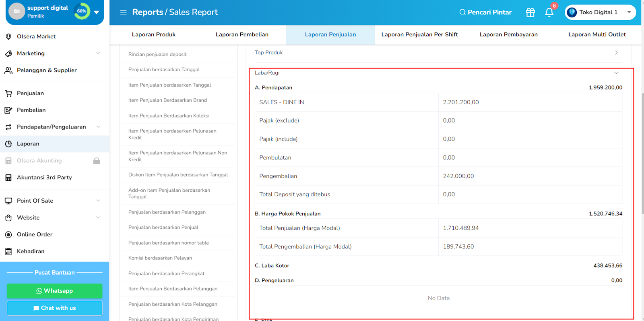Toggle the hamburger menu icon
The image size is (644, 321).
(123, 12)
